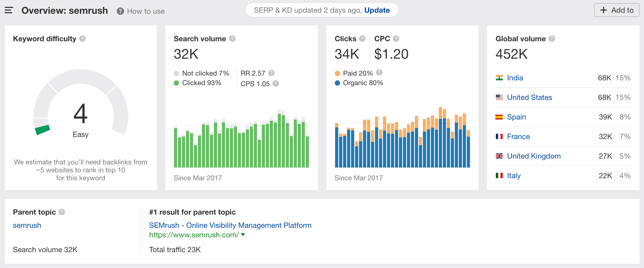Click the CPS 1.05 help icon

tap(276, 84)
